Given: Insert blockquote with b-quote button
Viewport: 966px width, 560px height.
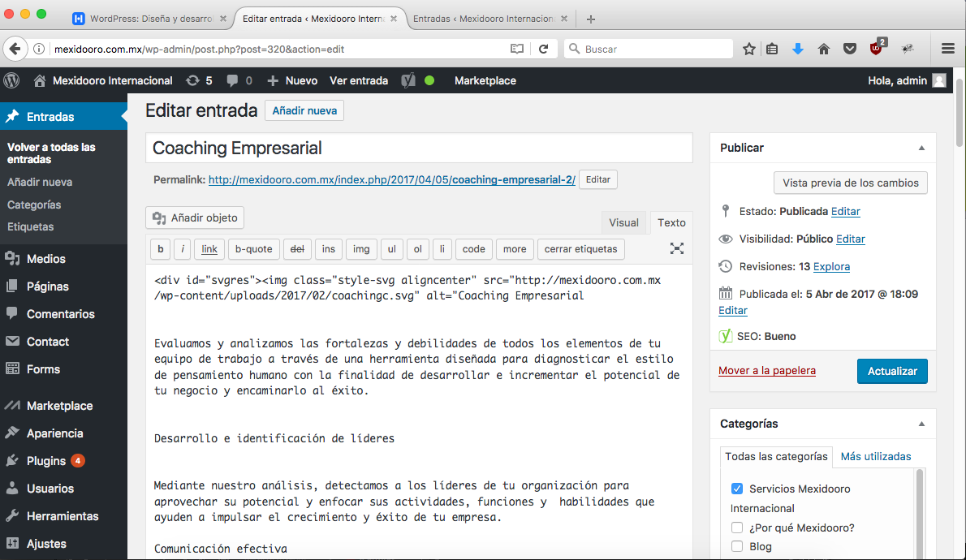Looking at the screenshot, I should point(254,249).
